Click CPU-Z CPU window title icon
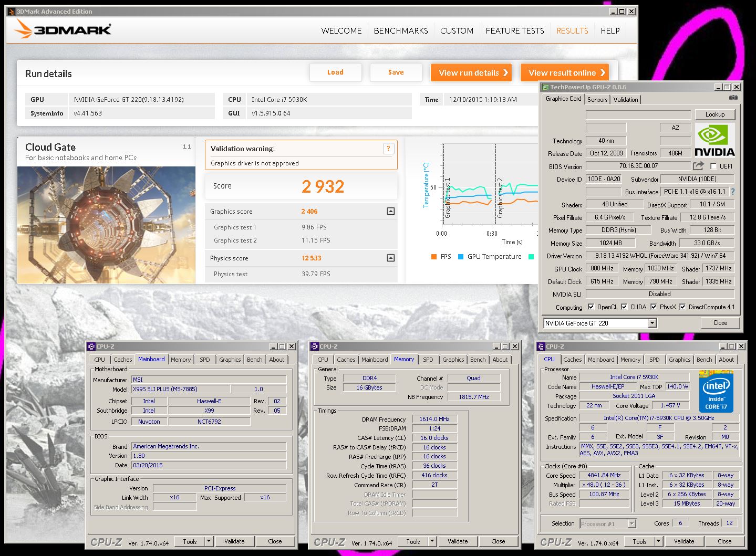756x556 pixels. pyautogui.click(x=541, y=347)
